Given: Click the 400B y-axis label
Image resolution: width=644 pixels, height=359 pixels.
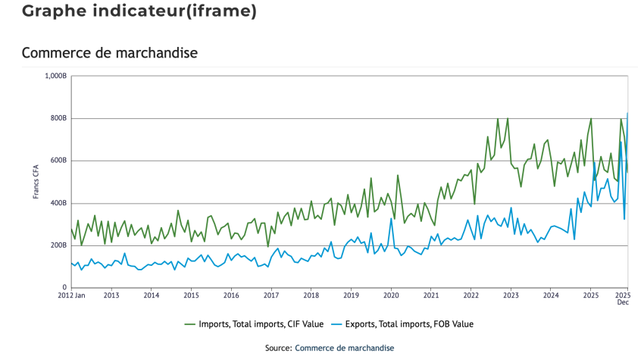Looking at the screenshot, I should [x=59, y=203].
